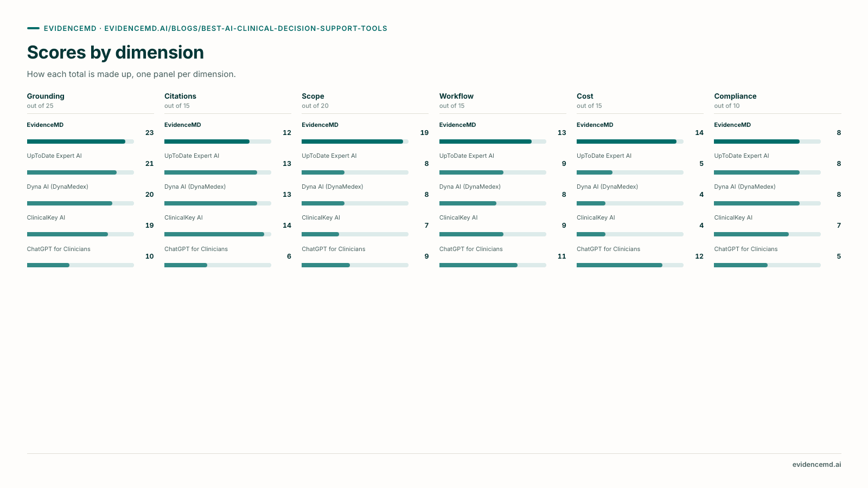
Task: Click Grounding score 23 for EvidenceMD
Action: (x=149, y=133)
